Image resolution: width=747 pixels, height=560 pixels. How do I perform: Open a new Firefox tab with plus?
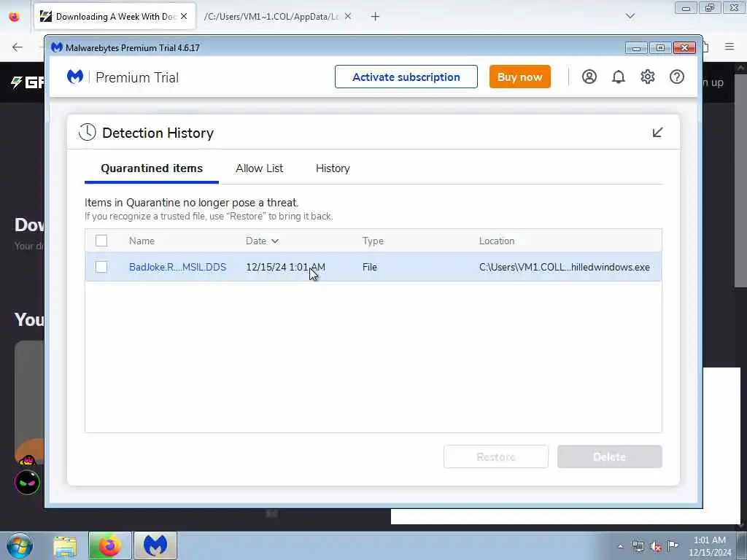coord(375,17)
